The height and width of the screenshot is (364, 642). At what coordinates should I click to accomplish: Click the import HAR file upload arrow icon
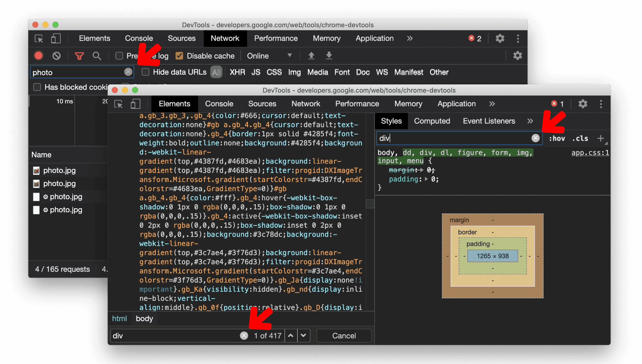click(x=311, y=56)
